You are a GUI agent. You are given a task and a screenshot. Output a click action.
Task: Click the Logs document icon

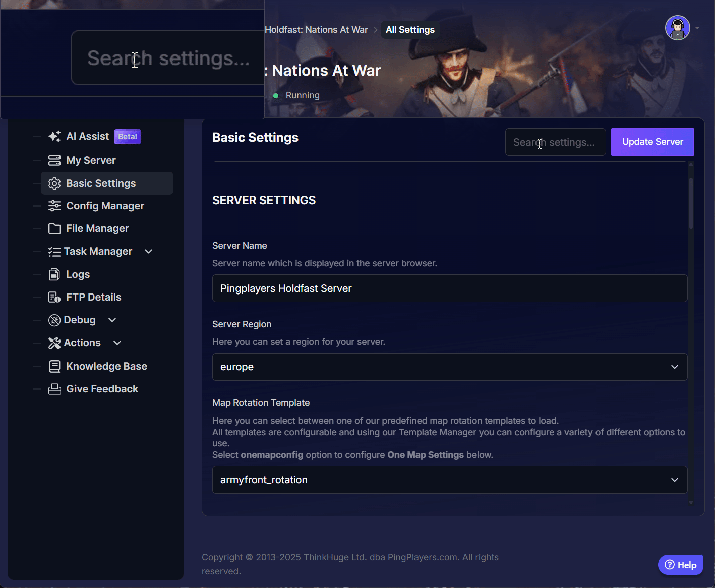click(x=54, y=274)
